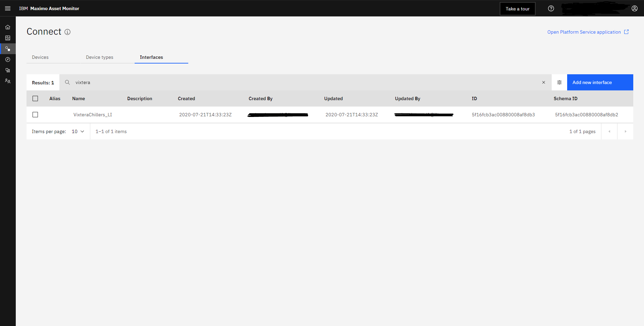Image resolution: width=644 pixels, height=326 pixels.
Task: Click the Created By column header
Action: coord(260,98)
